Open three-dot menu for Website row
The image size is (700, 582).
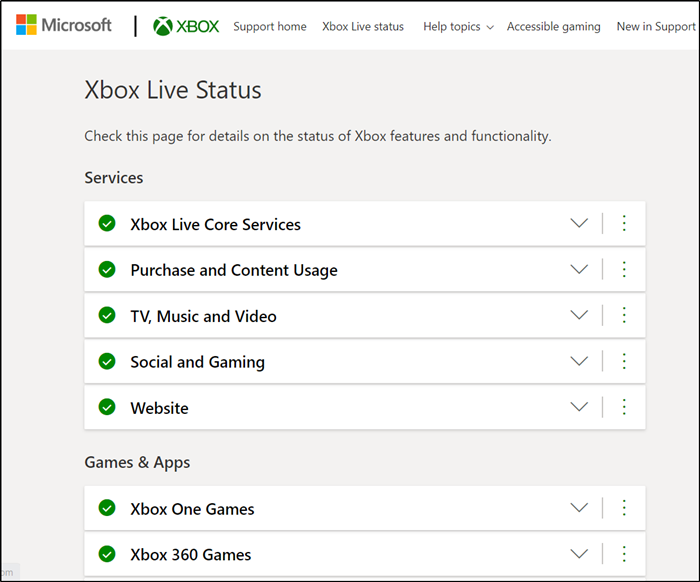[x=625, y=407]
